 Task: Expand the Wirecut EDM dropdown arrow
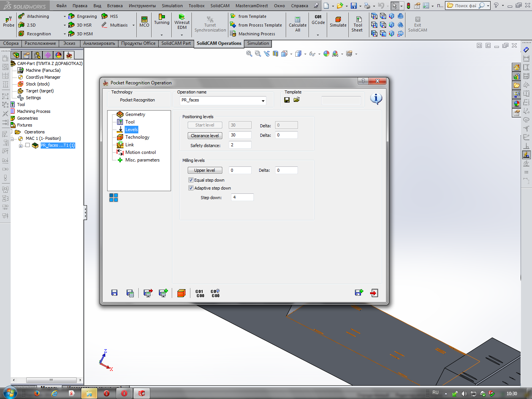coord(182,35)
